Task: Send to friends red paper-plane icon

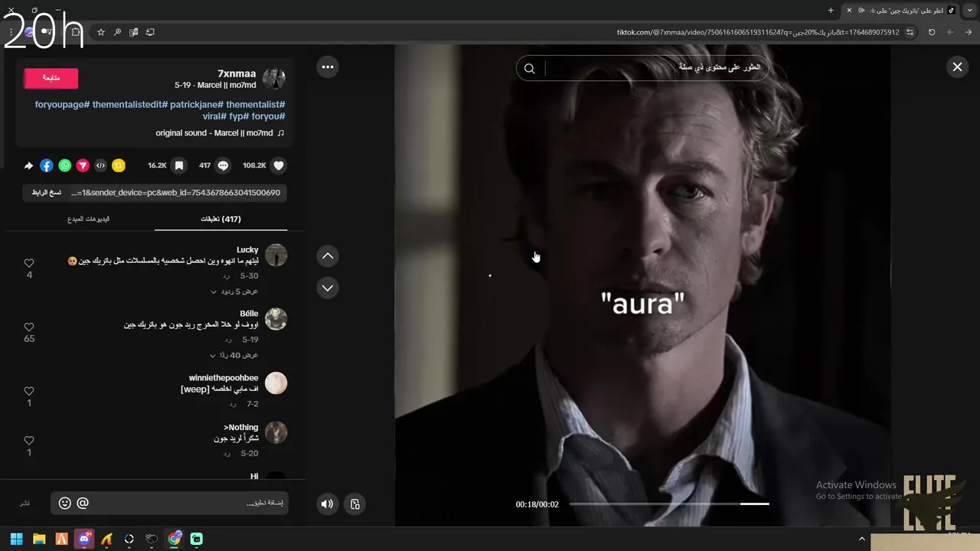Action: 82,165
